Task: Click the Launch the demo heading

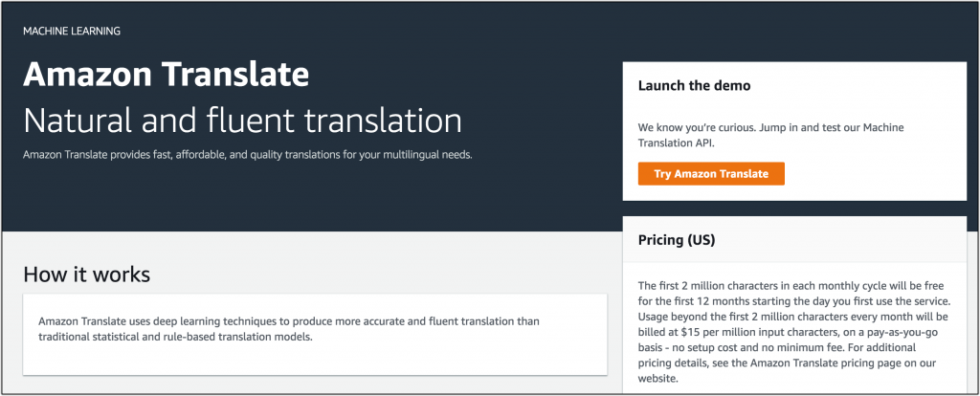Action: [694, 85]
